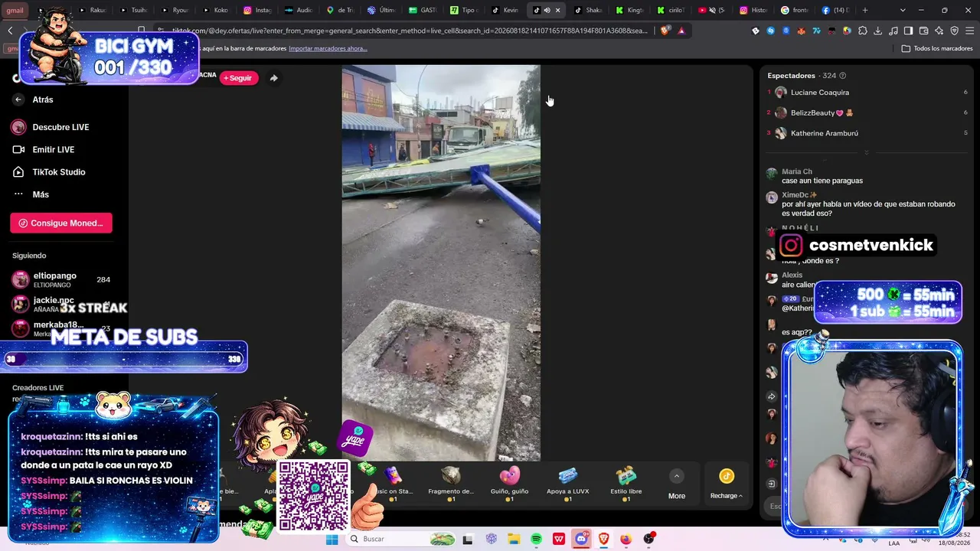The width and height of the screenshot is (980, 551).
Task: Open Todos los marcadores folder
Action: (937, 48)
